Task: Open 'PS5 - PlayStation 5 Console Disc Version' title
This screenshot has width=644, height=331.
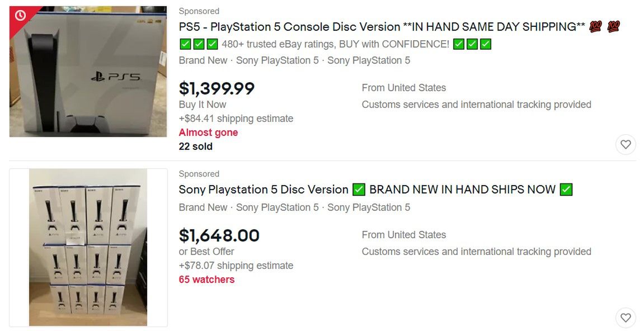Action: pos(382,27)
